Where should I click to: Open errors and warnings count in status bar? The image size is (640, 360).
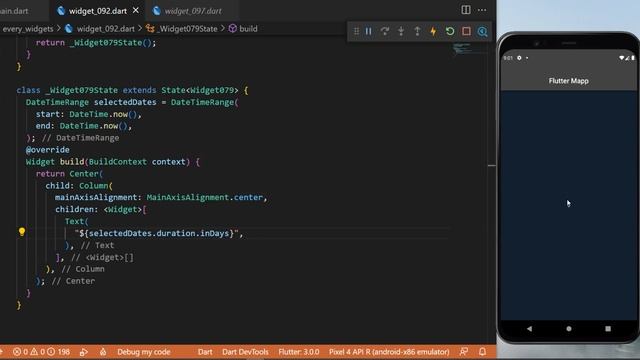(x=29, y=351)
